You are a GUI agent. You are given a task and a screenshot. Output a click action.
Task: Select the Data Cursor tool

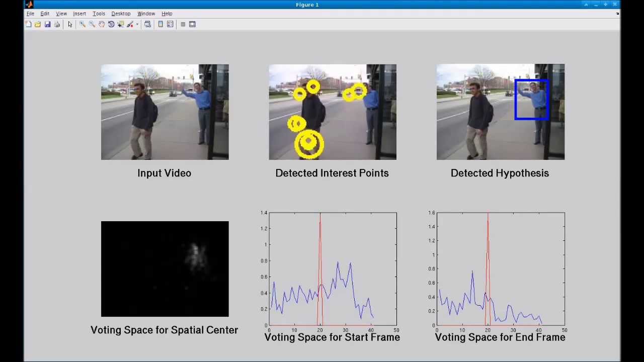click(x=121, y=24)
